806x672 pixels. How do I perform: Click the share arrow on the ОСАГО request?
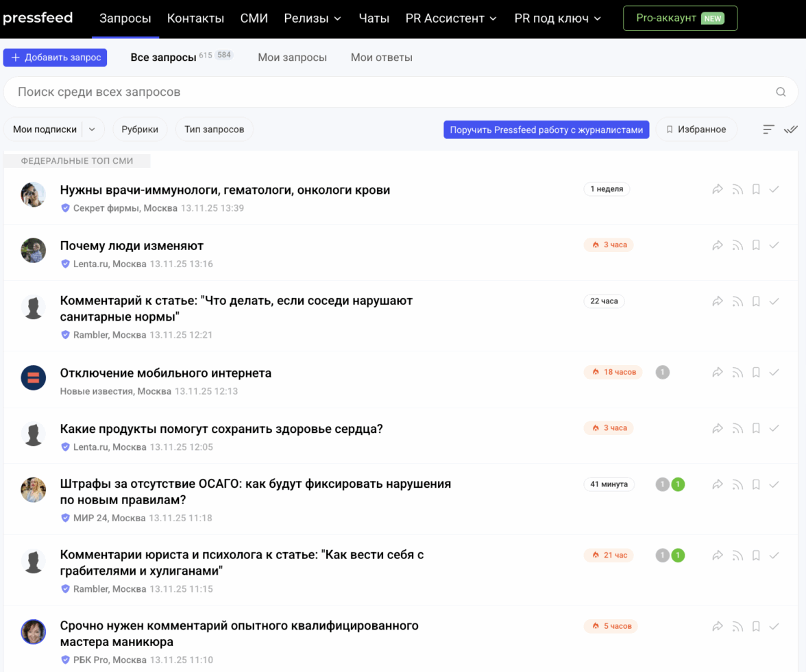(718, 484)
